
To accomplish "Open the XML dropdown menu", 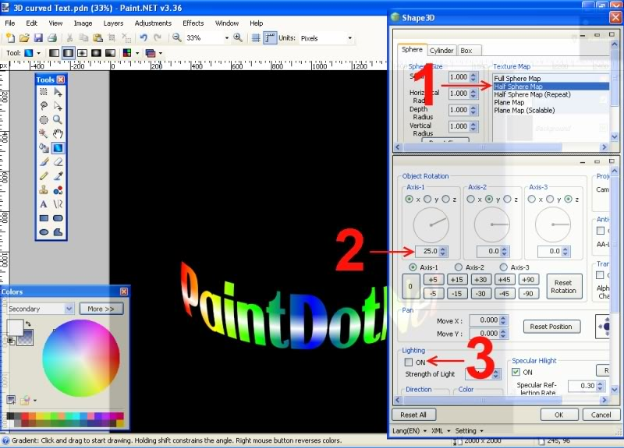I will tap(441, 431).
